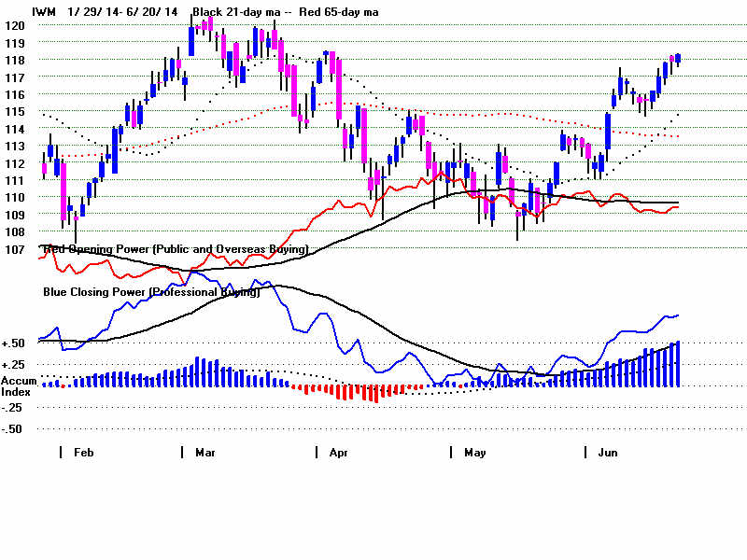Click the IWM ticker symbol in the title

(44, 12)
